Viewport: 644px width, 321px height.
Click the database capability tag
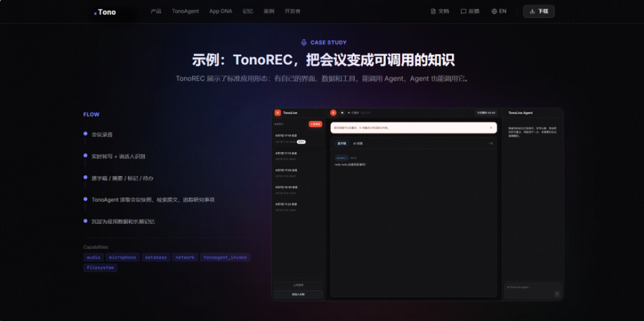(x=156, y=257)
